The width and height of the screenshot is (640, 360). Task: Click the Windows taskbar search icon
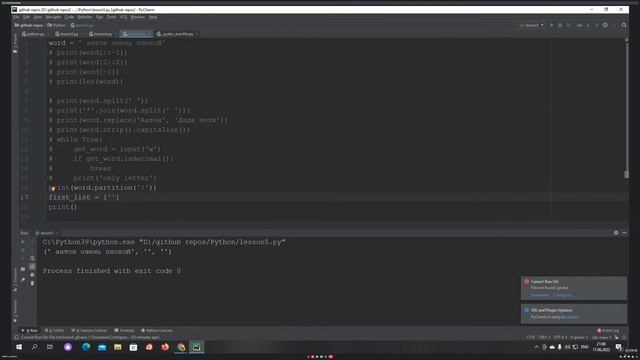tap(35, 347)
